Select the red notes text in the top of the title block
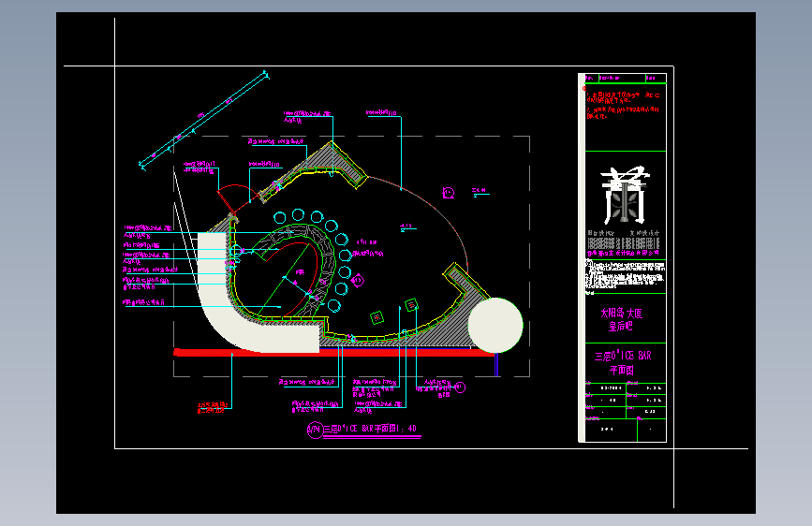Image resolution: width=812 pixels, height=526 pixels. (623, 105)
